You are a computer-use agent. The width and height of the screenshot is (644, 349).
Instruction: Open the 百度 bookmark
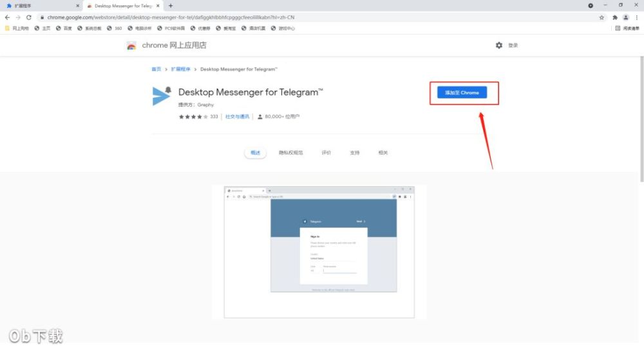pyautogui.click(x=64, y=28)
